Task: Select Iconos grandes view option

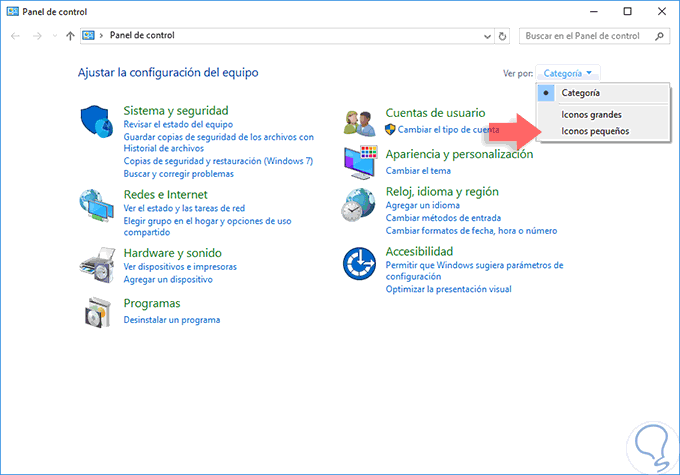Action: [x=603, y=115]
